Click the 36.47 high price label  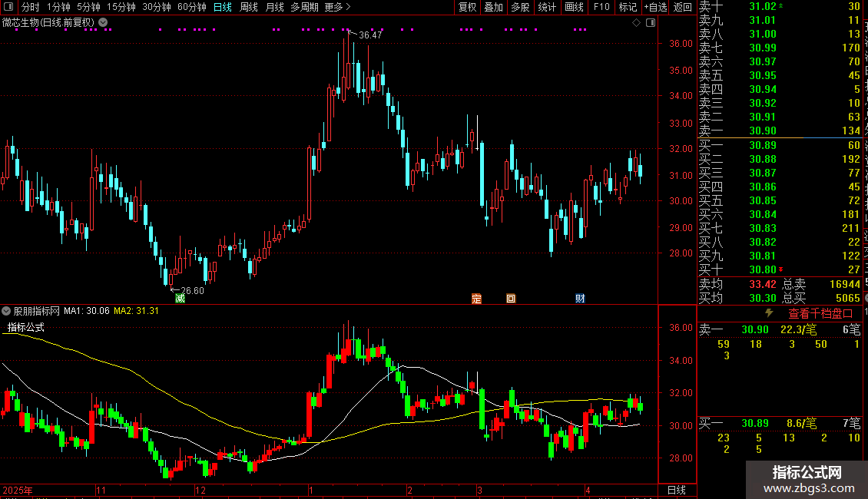[370, 35]
